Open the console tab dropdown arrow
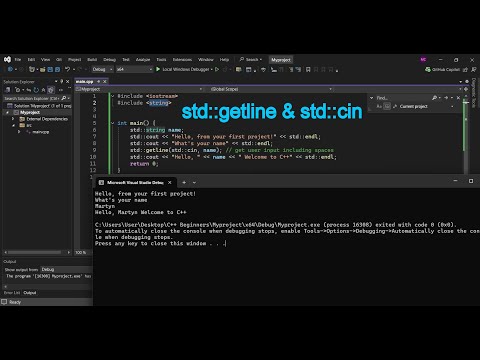Viewport: 480px width, 360px height. tap(194, 182)
